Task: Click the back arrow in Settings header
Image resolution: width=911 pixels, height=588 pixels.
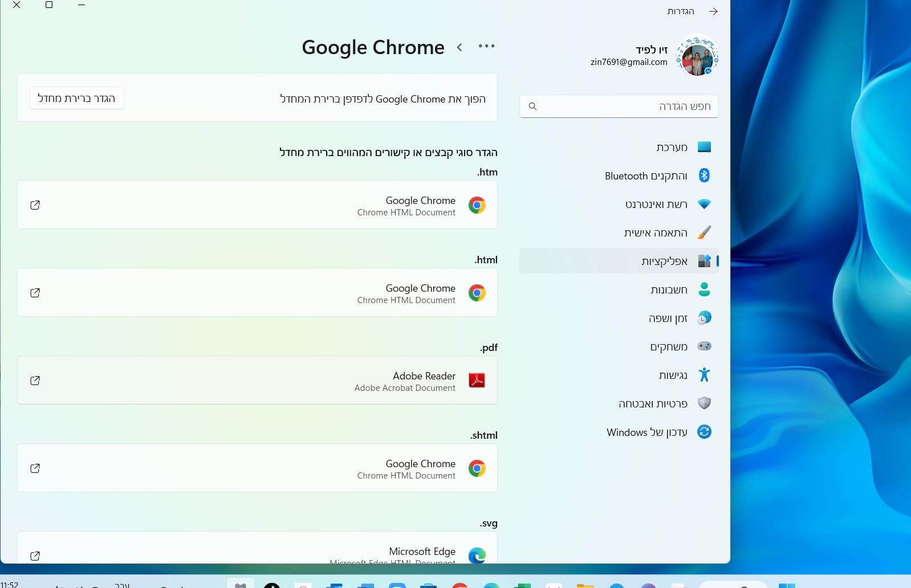Action: (x=713, y=11)
